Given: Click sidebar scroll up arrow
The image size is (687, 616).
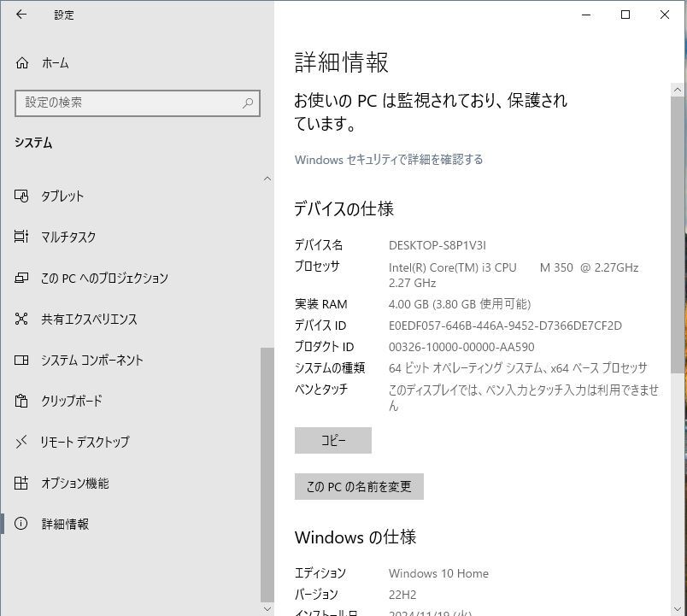Looking at the screenshot, I should (x=267, y=179).
